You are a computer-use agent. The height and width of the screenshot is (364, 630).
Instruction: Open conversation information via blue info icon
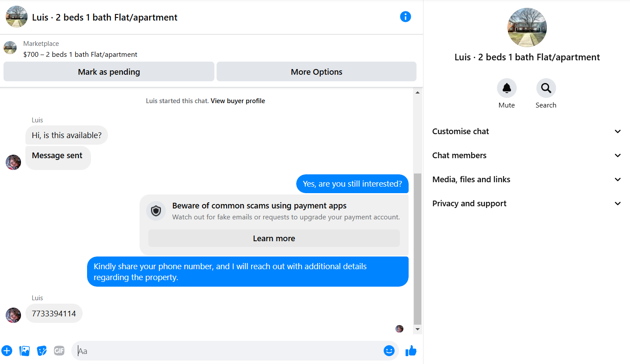[x=406, y=17]
